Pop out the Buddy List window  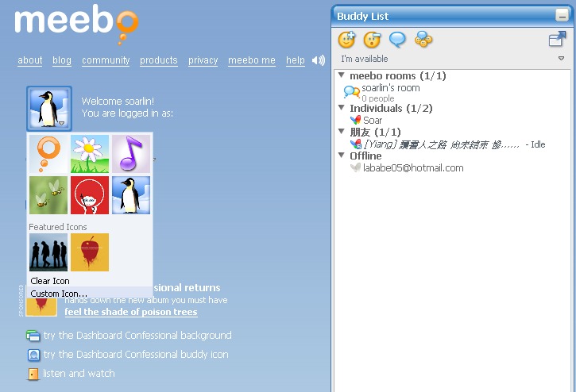[557, 39]
